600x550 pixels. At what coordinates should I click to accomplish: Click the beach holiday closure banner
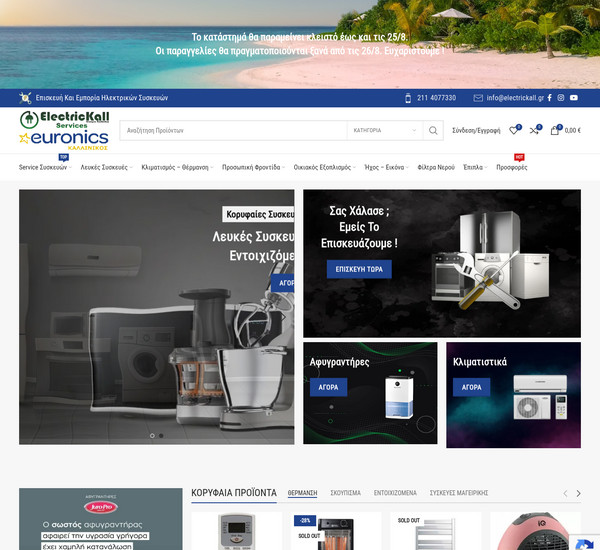300,44
